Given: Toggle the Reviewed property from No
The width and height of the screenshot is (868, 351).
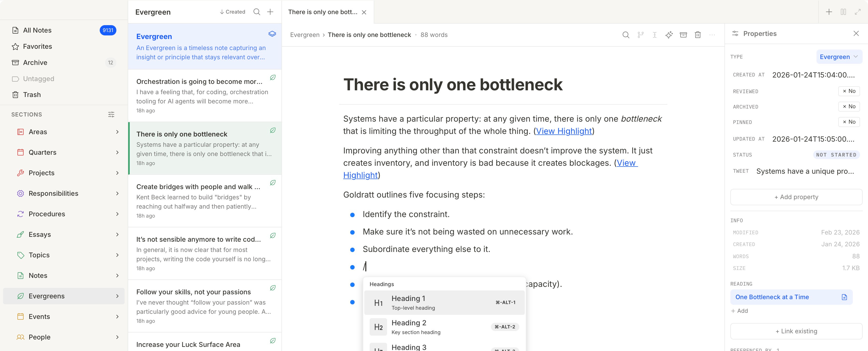Looking at the screenshot, I should tap(849, 91).
